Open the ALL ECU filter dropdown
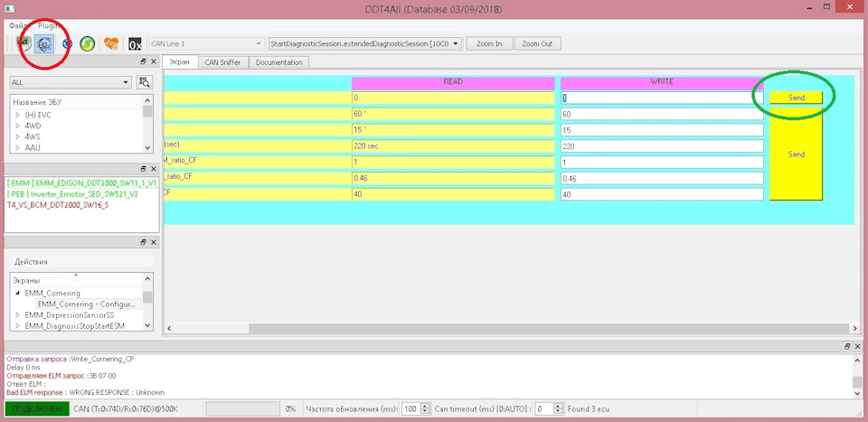868x422 pixels. coord(71,82)
